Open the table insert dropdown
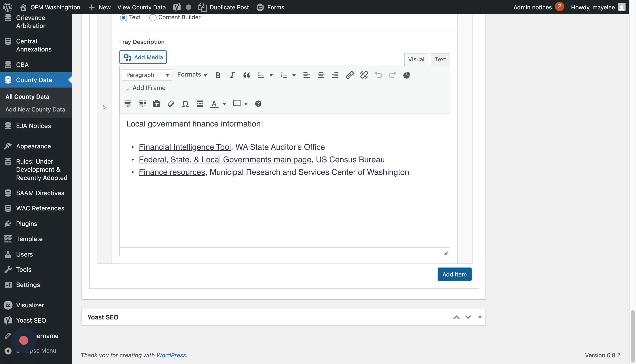 [x=246, y=104]
